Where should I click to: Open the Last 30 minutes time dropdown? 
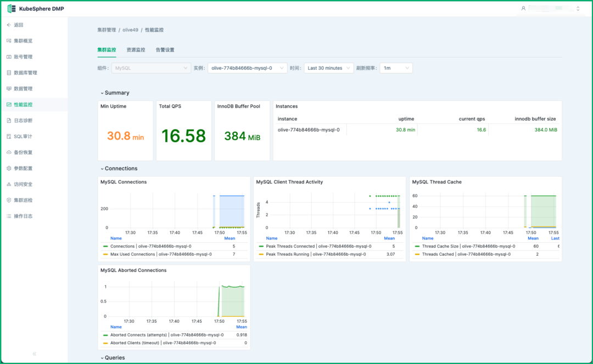pos(329,68)
